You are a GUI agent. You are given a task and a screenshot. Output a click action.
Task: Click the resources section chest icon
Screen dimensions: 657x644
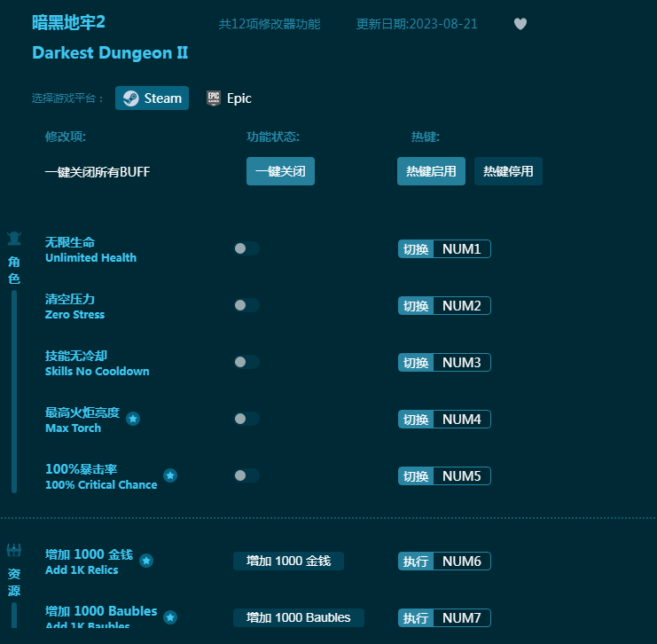click(14, 550)
